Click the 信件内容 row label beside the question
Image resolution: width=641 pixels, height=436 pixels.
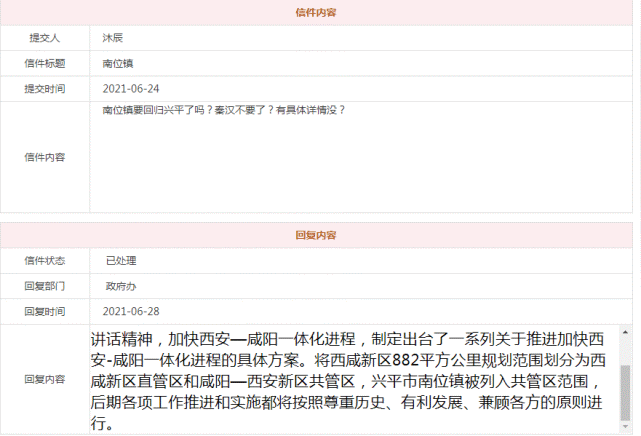coord(45,157)
